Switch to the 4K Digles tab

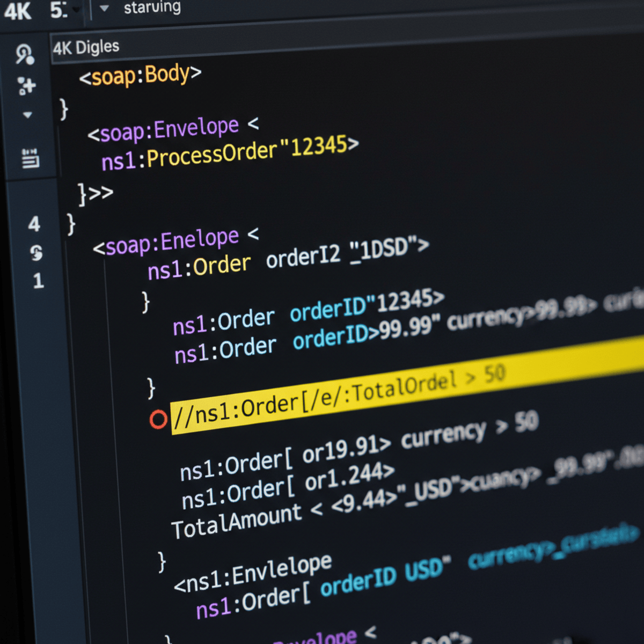[86, 47]
